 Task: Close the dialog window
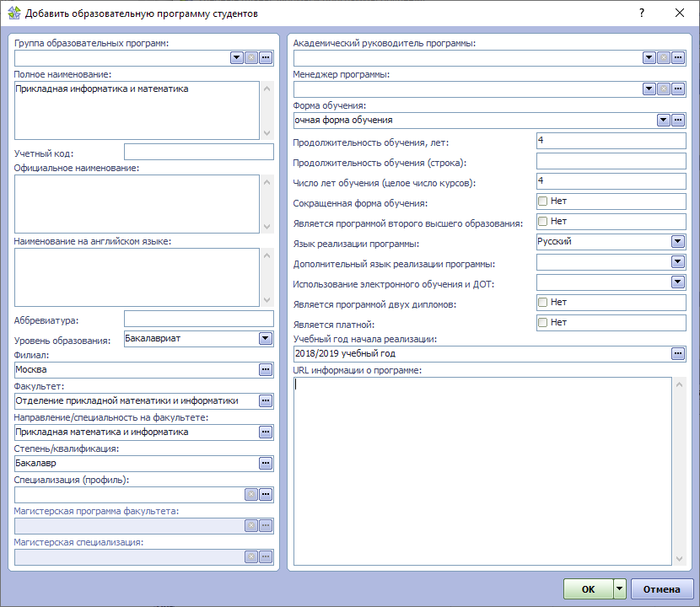680,13
